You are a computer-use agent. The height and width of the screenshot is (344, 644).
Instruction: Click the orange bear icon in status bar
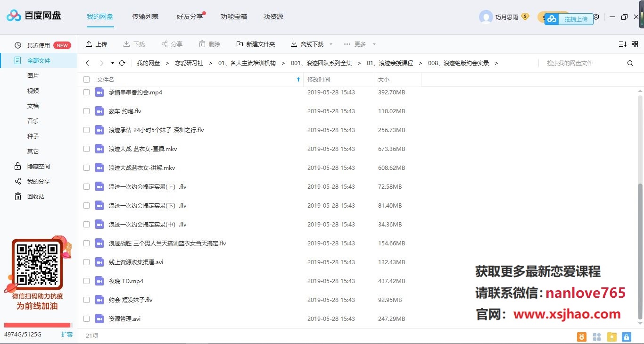click(x=582, y=336)
